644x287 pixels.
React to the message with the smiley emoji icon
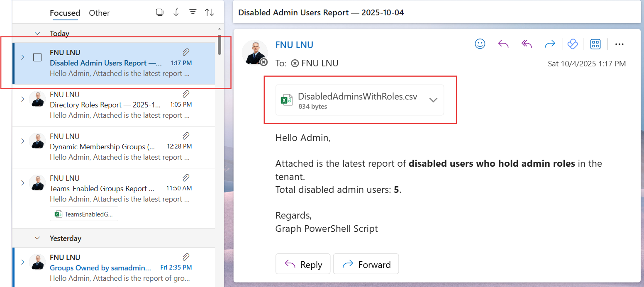pos(480,44)
